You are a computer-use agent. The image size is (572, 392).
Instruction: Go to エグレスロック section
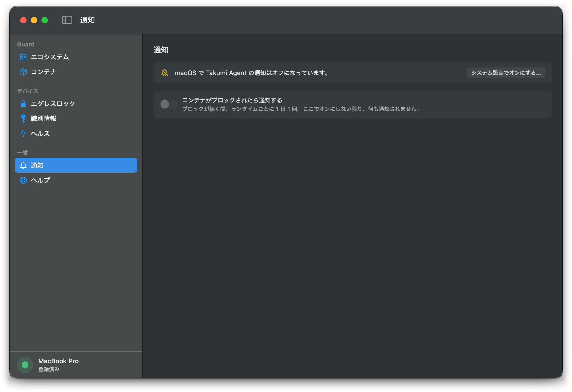click(76, 104)
